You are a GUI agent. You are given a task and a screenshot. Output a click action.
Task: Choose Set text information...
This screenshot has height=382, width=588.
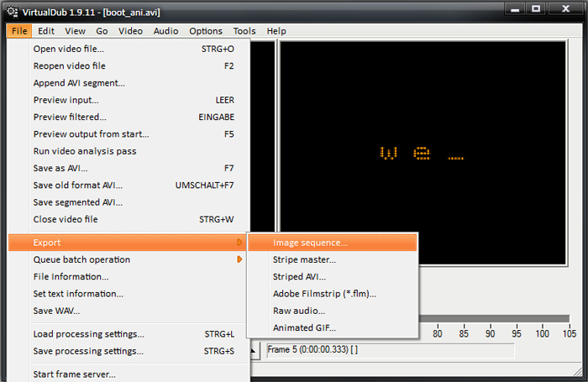[x=129, y=294]
